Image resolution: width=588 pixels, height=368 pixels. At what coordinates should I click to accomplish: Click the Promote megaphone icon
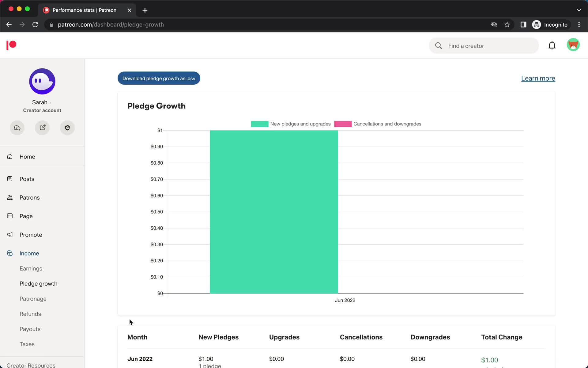[x=10, y=235]
